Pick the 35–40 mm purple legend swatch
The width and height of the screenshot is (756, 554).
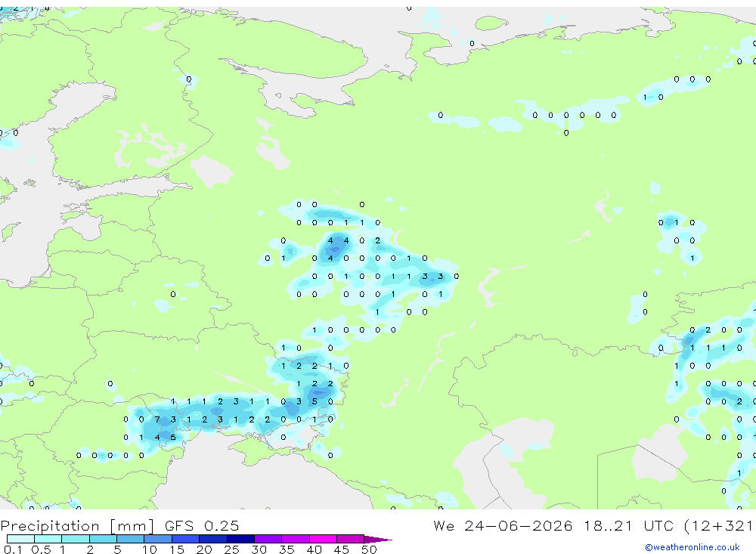(x=296, y=539)
